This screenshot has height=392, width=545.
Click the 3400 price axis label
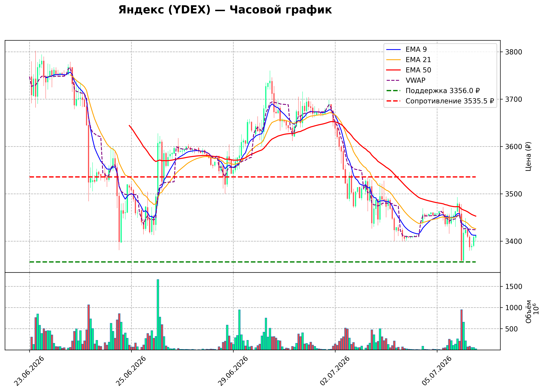514,241
